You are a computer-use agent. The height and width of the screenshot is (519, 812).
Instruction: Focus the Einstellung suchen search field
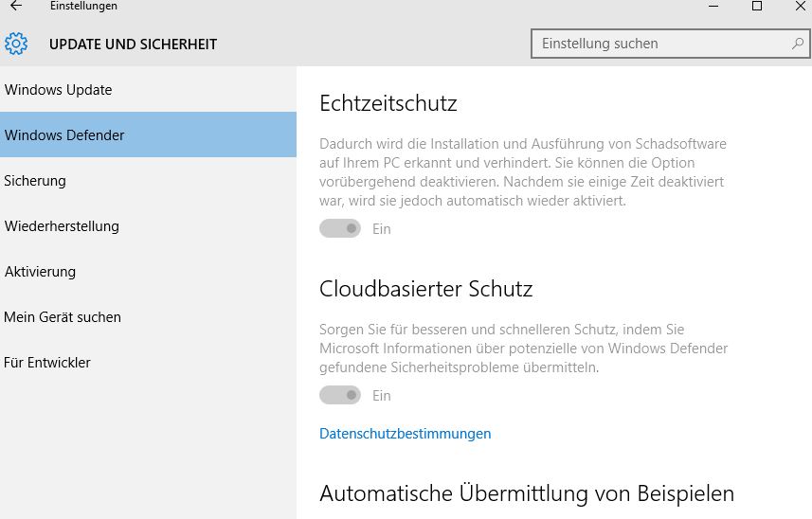pyautogui.click(x=671, y=44)
